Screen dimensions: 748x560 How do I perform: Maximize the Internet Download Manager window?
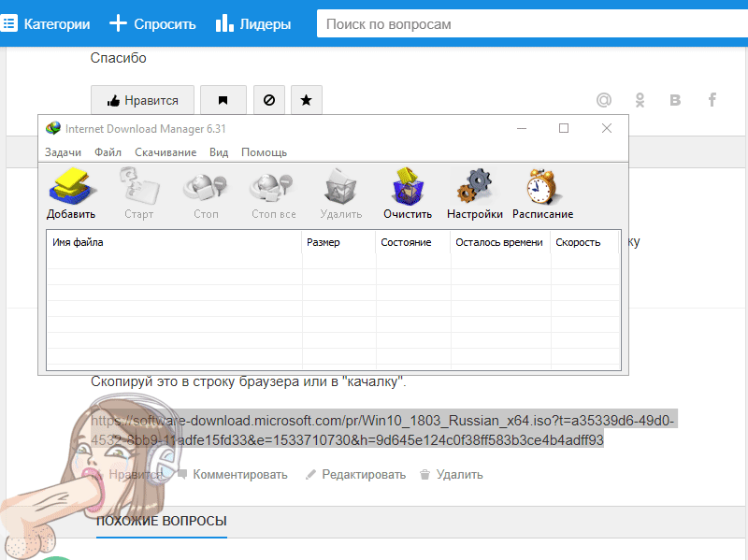[564, 128]
